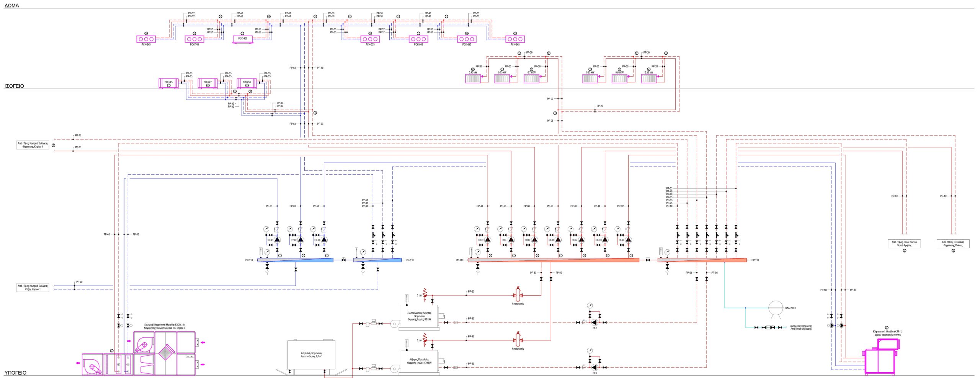Select the FCU-30 fan coil unit

tap(247, 83)
